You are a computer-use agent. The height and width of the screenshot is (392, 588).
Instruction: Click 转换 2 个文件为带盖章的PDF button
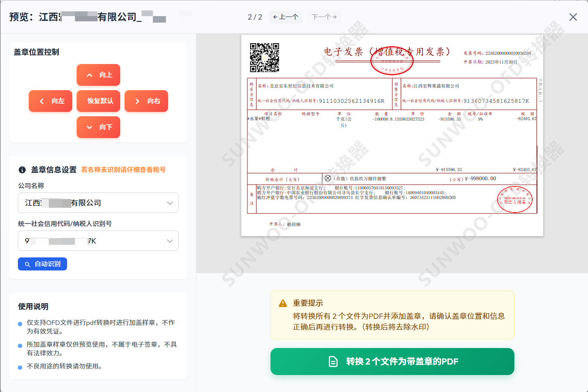point(392,362)
